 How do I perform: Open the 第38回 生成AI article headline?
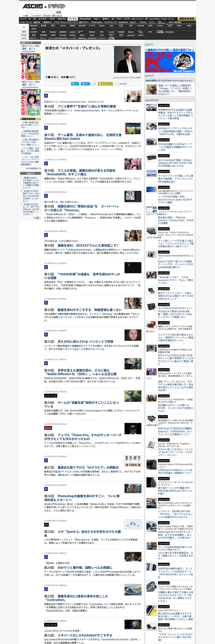(x=80, y=106)
